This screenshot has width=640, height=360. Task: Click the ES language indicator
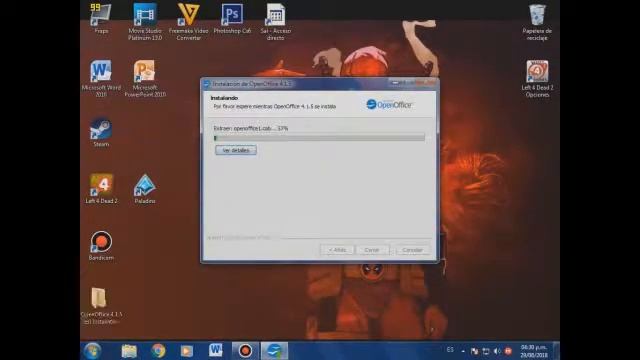(x=450, y=350)
